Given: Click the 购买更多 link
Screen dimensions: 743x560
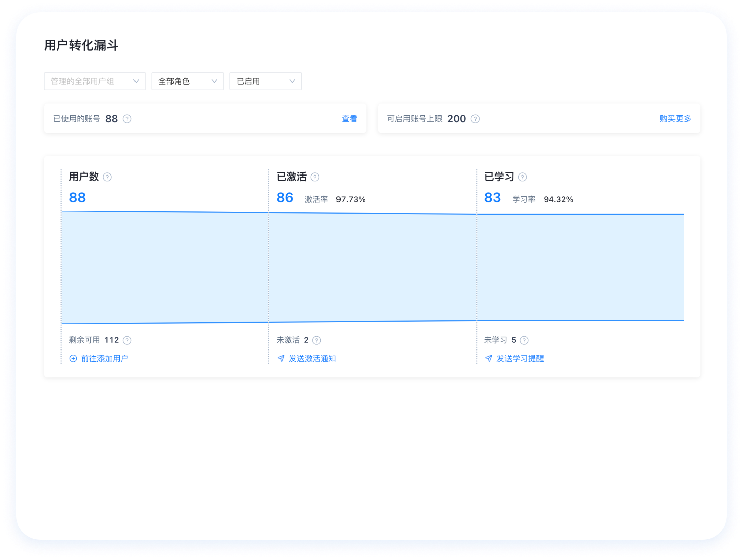Looking at the screenshot, I should coord(676,119).
